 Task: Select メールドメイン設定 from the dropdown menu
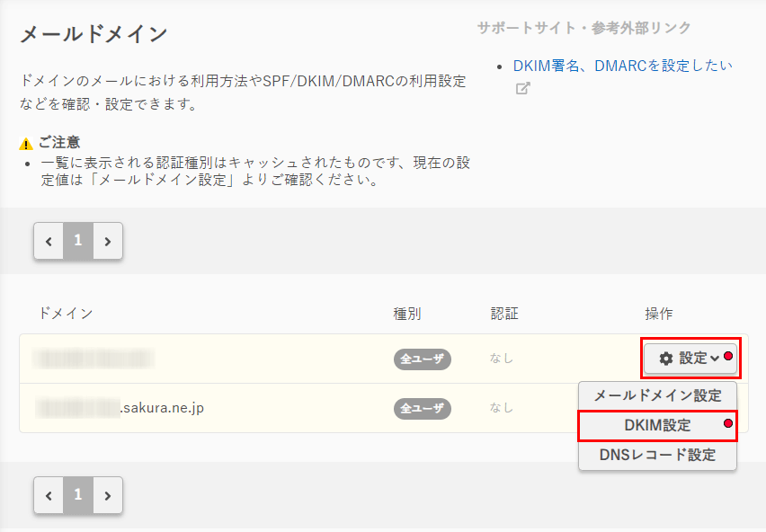tap(657, 395)
